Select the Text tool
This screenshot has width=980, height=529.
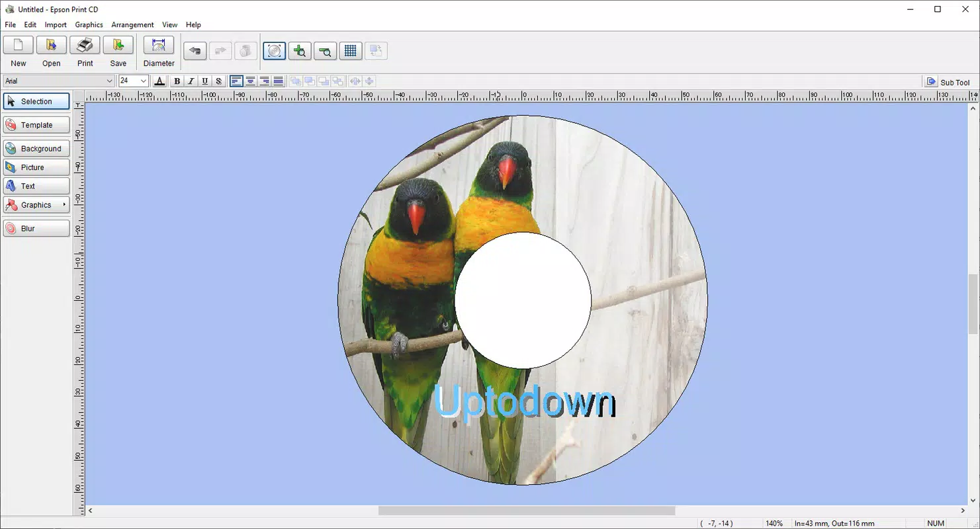click(x=36, y=186)
